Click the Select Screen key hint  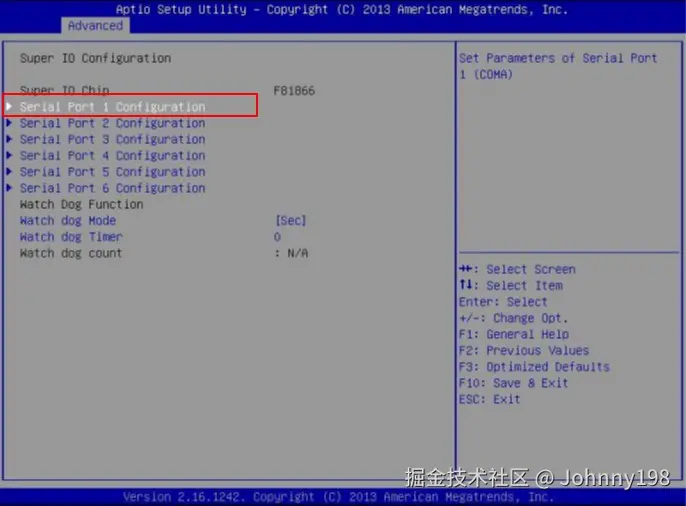coord(517,269)
